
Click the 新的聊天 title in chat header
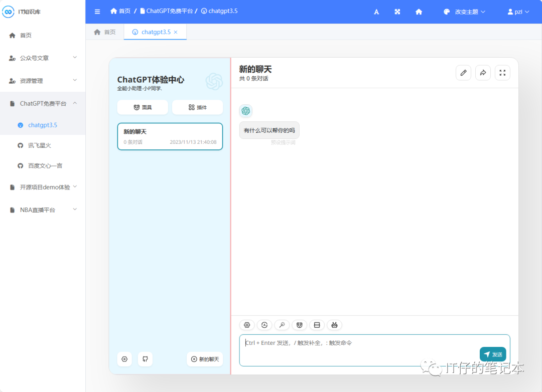(255, 69)
